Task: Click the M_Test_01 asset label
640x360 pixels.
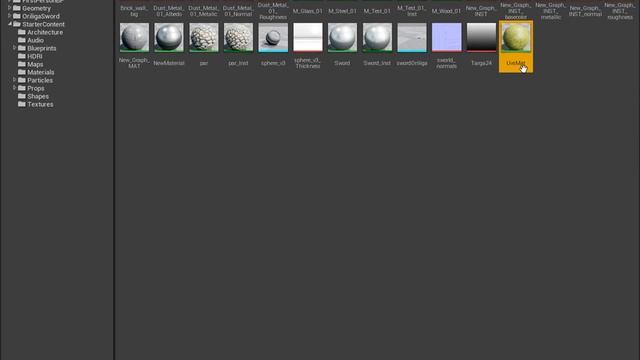Action: tap(377, 11)
